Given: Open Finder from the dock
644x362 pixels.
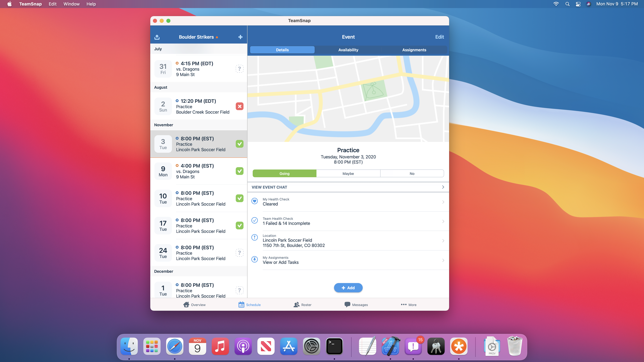Looking at the screenshot, I should click(x=129, y=346).
